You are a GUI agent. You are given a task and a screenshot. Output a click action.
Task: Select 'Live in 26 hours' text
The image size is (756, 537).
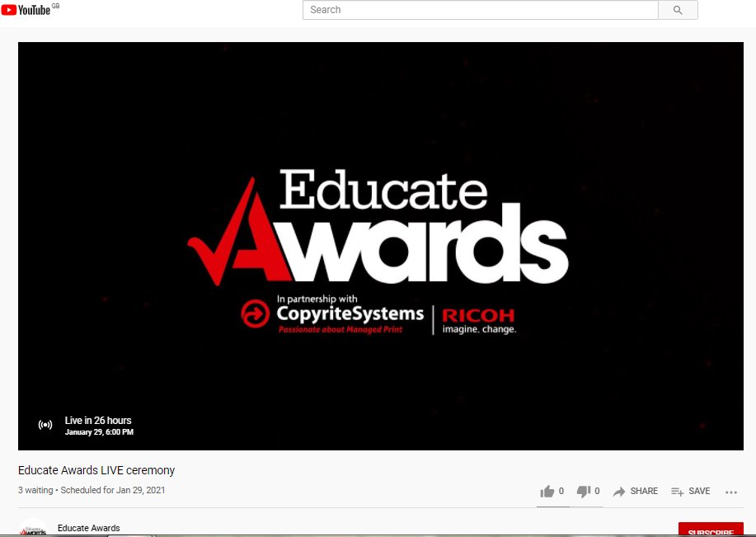(98, 420)
